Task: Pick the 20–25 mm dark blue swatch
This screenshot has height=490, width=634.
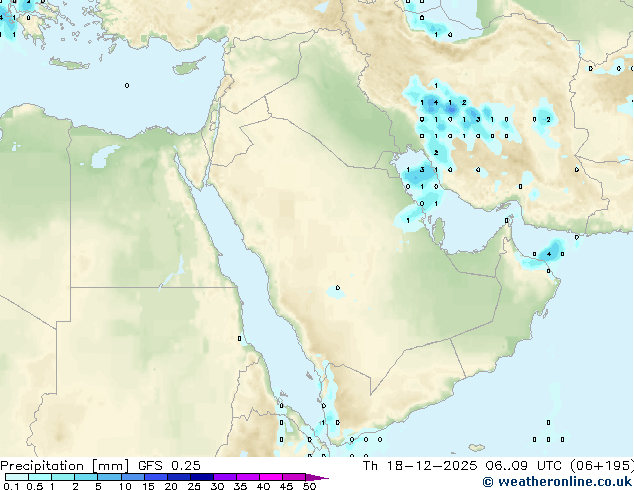Action: pyautogui.click(x=178, y=477)
